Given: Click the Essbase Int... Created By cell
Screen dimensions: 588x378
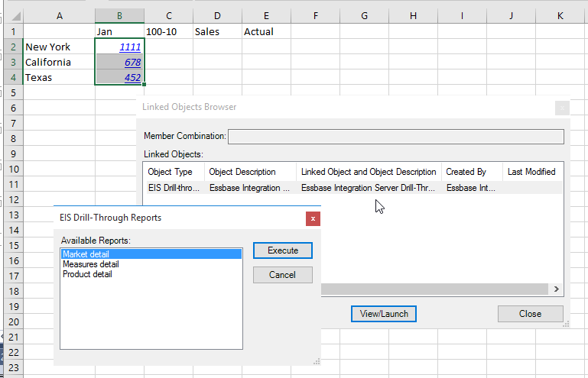Looking at the screenshot, I should [470, 188].
